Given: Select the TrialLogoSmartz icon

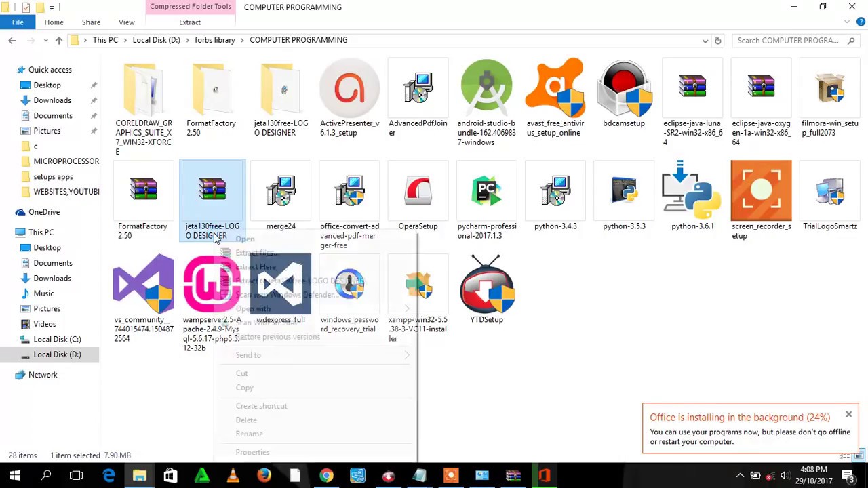Looking at the screenshot, I should [830, 191].
